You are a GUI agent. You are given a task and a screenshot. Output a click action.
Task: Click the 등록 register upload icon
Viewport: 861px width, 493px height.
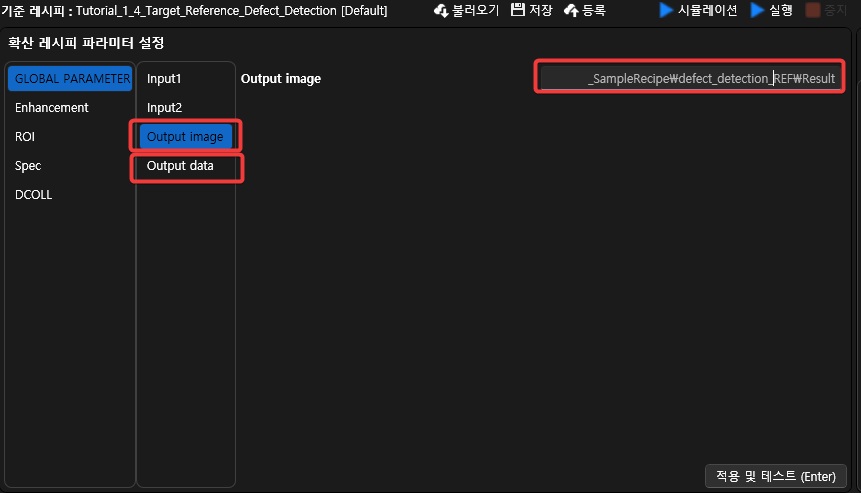571,11
